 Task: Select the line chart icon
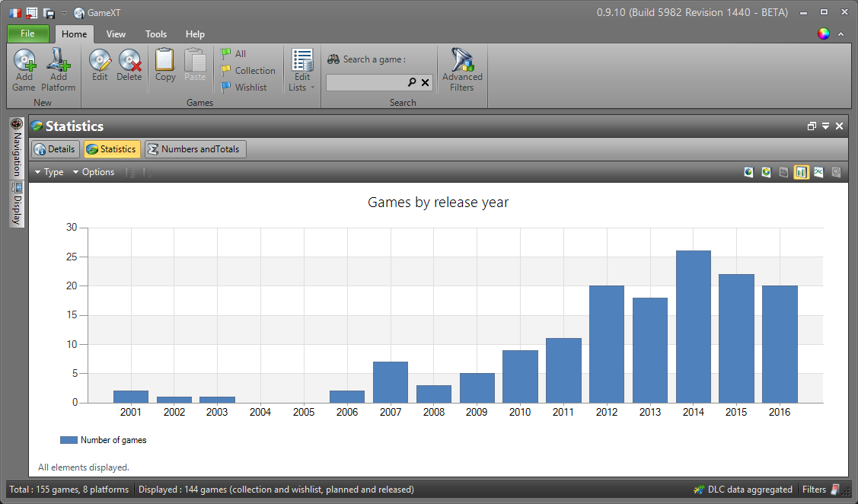(818, 173)
